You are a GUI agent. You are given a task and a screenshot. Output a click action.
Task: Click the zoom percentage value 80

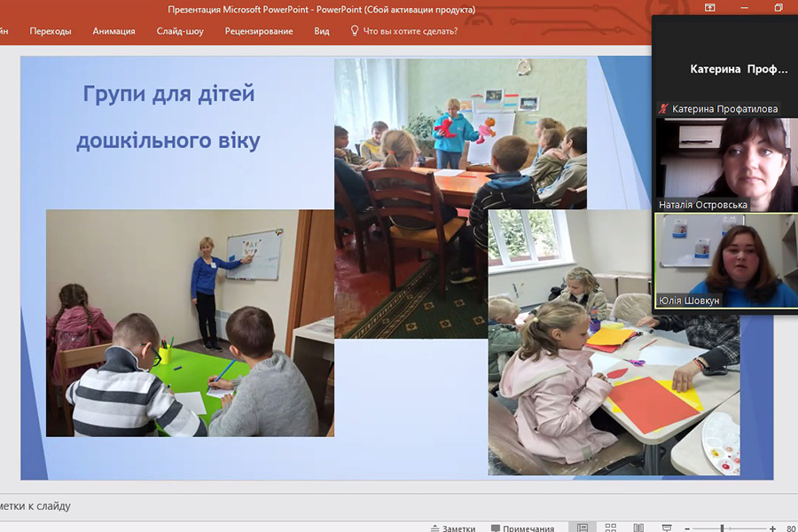pos(791,528)
